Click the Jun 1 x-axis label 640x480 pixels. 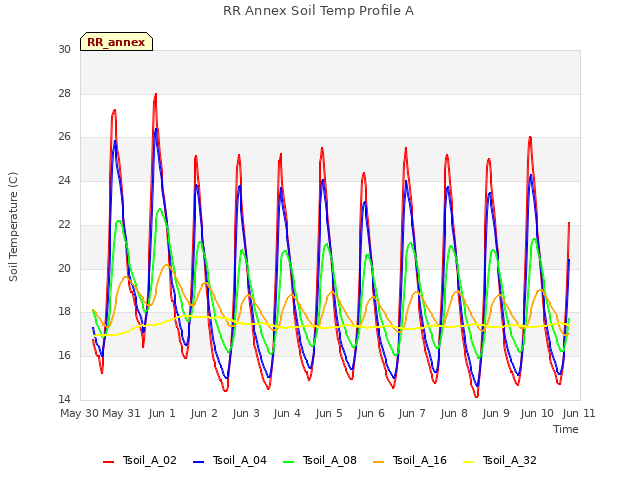click(x=162, y=413)
